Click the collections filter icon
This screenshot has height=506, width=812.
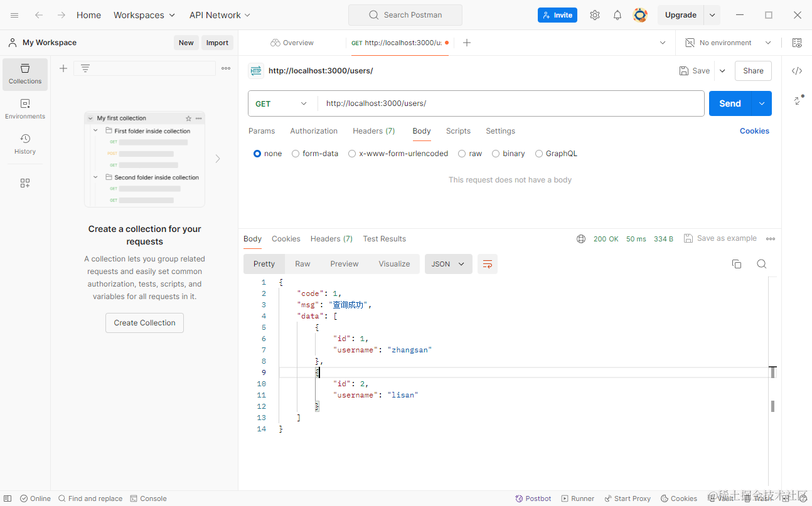[85, 68]
